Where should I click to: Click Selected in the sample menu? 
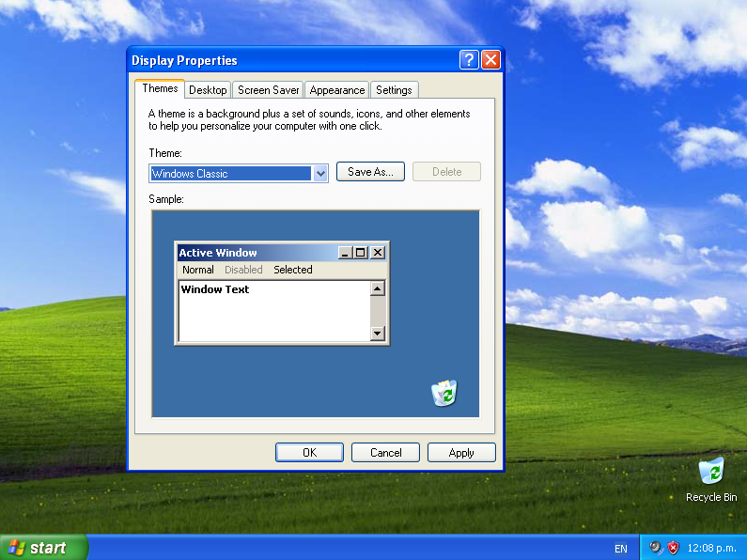pyautogui.click(x=293, y=270)
